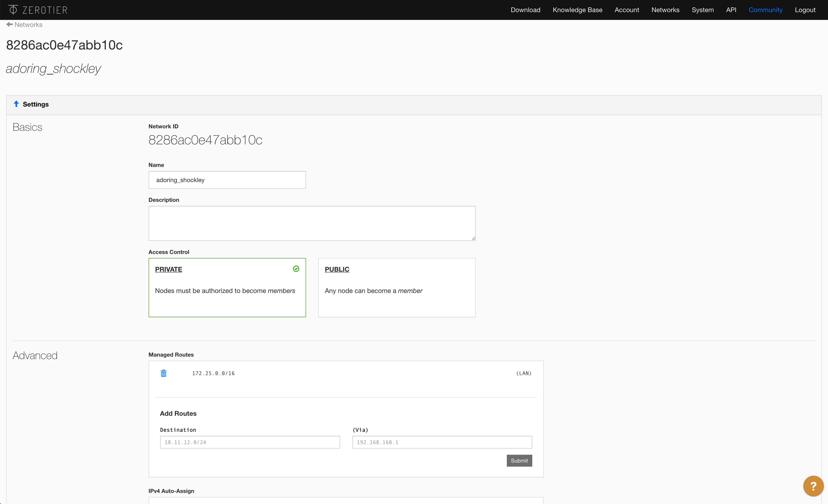This screenshot has width=828, height=504.
Task: Click the route Destination input field
Action: 250,442
